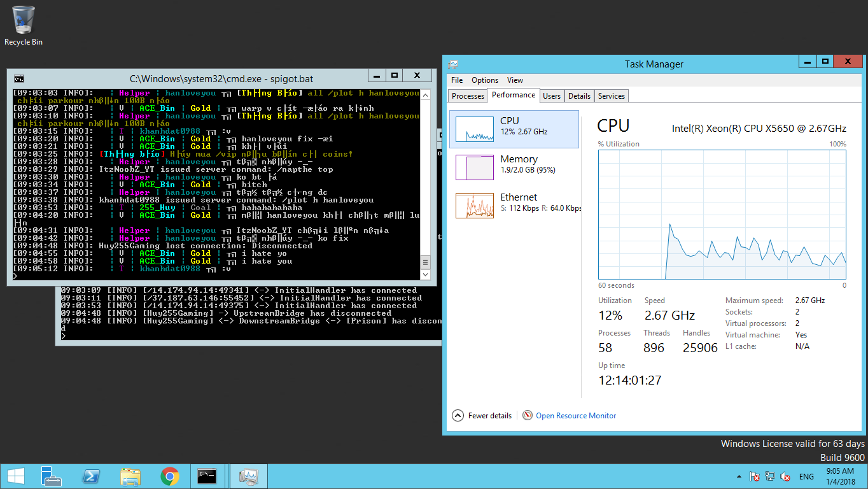The width and height of the screenshot is (868, 489).
Task: Collapse Task Manager with Fewer details
Action: [482, 416]
